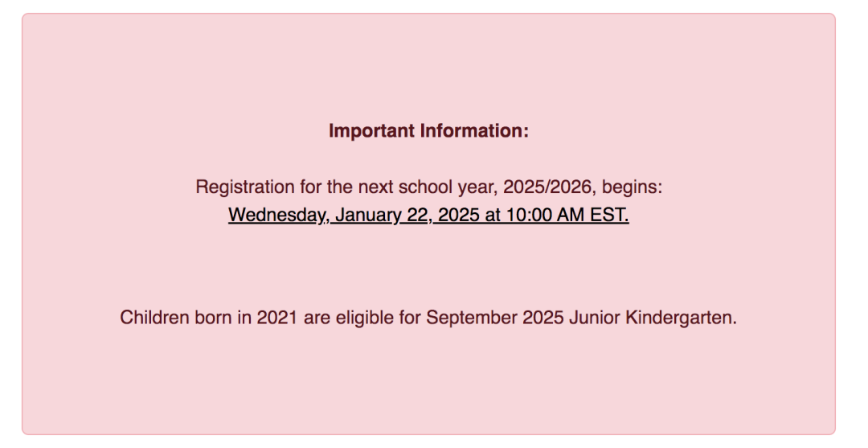The image size is (868, 448).
Task: Click the "September 2025" text
Action: coord(495,318)
